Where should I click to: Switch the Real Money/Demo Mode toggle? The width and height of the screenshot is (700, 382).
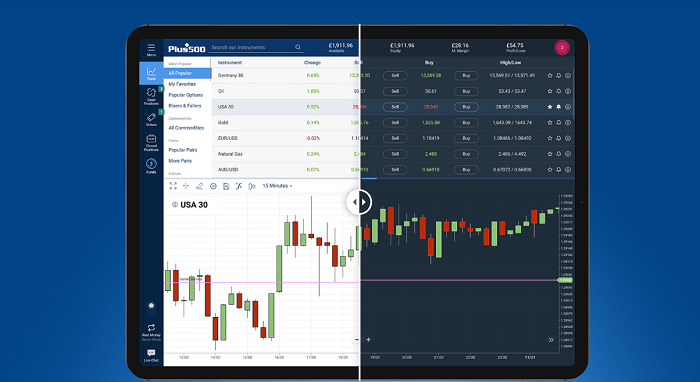coord(151,332)
